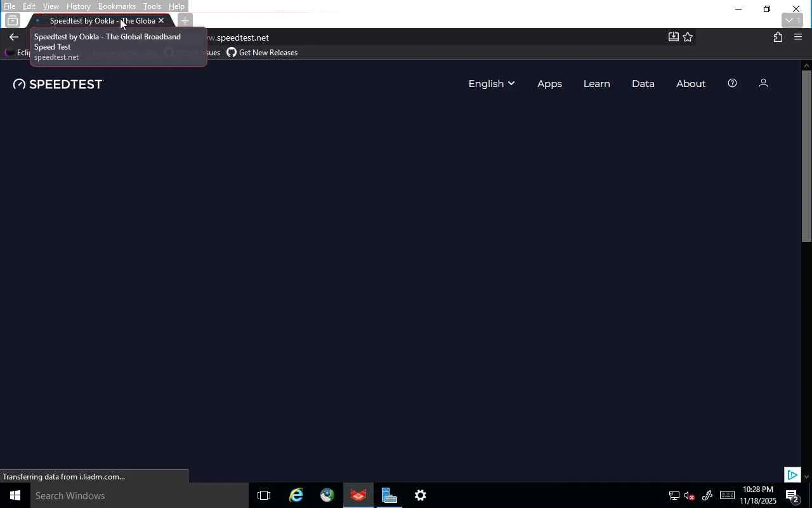Expand the list-all-tabs dropdown arrow
Screen dimensions: 812x508
794,20
